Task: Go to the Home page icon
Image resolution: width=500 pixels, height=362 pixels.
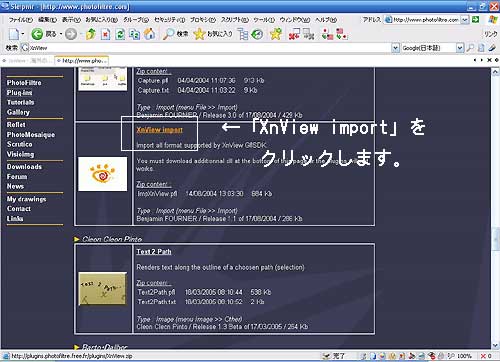Action: 150,34
